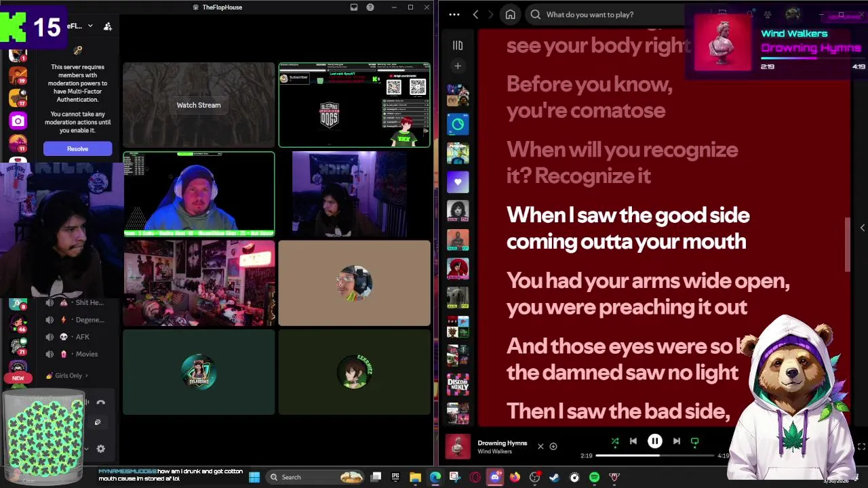This screenshot has width=868, height=488.
Task: Open blue circle playlist in Spotify sidebar
Action: coord(458,124)
